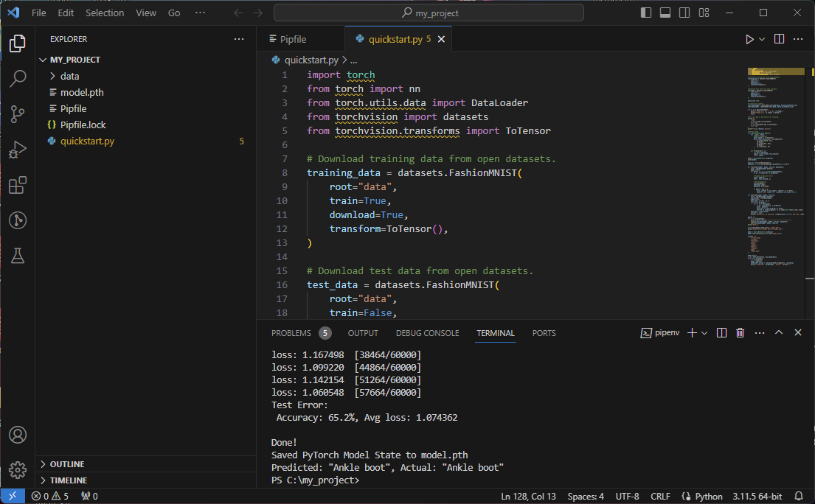Viewport: 815px width, 504px height.
Task: Kill the terminal with trash icon
Action: click(741, 333)
